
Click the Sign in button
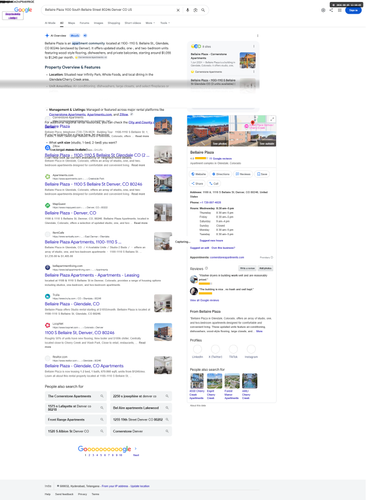click(353, 10)
